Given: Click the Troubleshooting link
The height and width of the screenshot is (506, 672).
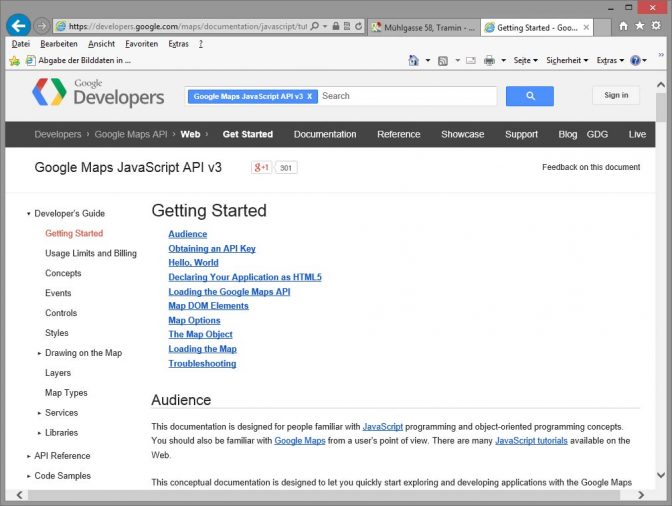Looking at the screenshot, I should click(202, 363).
